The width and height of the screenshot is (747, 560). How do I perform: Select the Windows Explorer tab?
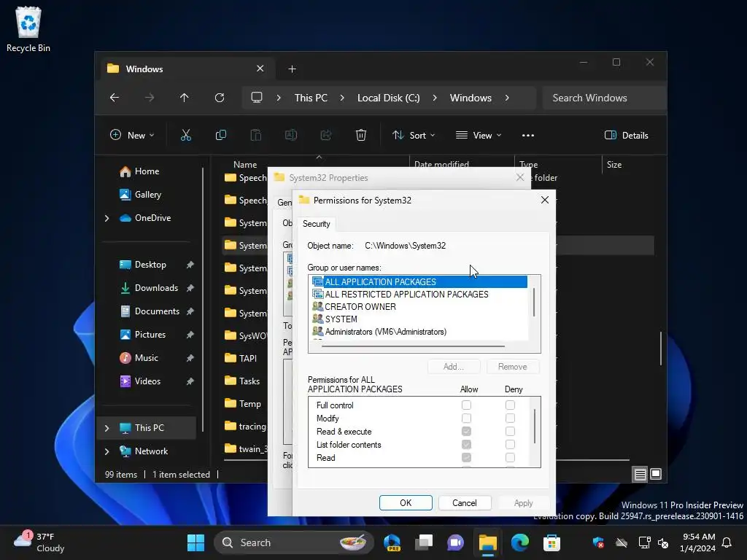point(186,69)
